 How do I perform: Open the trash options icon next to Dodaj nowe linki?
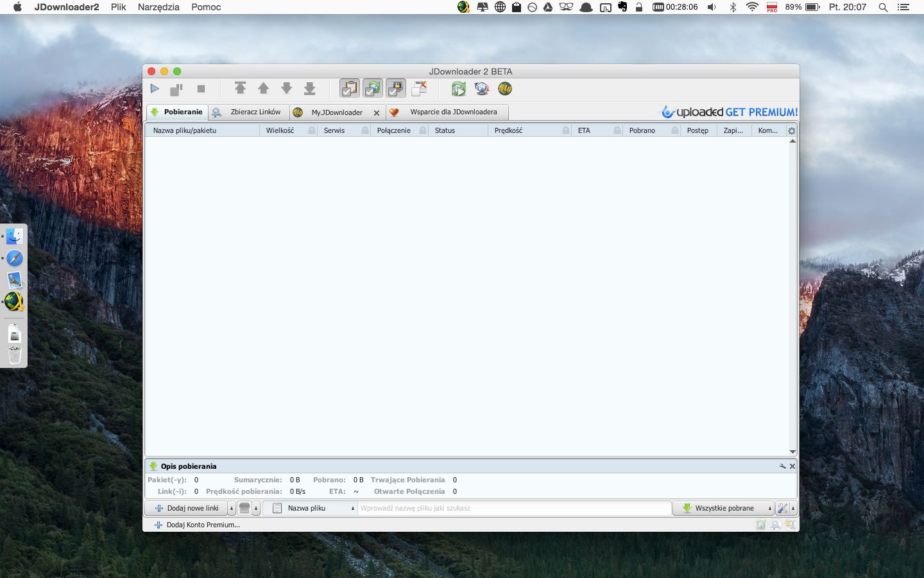pos(244,508)
